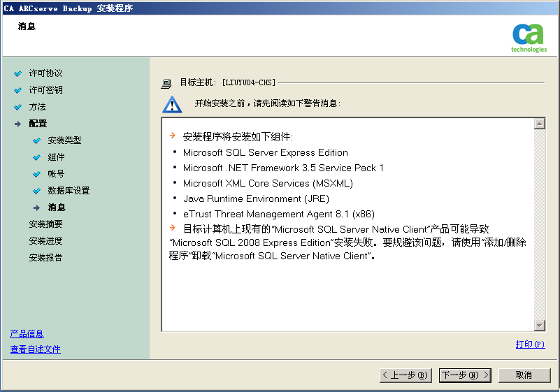Open the 查看自述文件 link
The height and width of the screenshot is (392, 560).
pyautogui.click(x=35, y=349)
